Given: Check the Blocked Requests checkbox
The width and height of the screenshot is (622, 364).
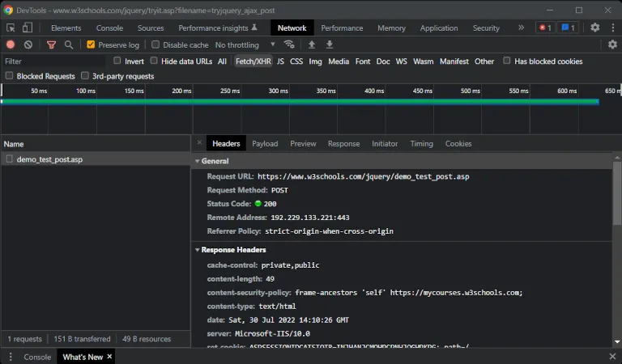Looking at the screenshot, I should (9, 75).
